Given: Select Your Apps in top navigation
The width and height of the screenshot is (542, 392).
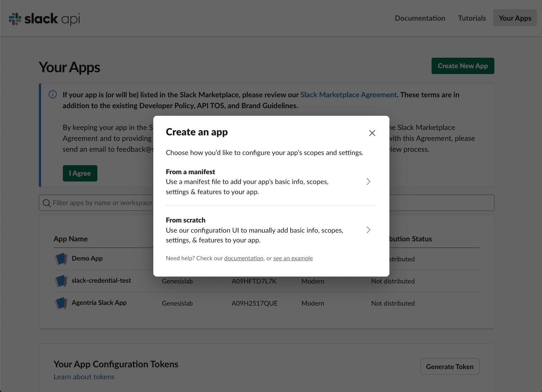Looking at the screenshot, I should click(515, 18).
